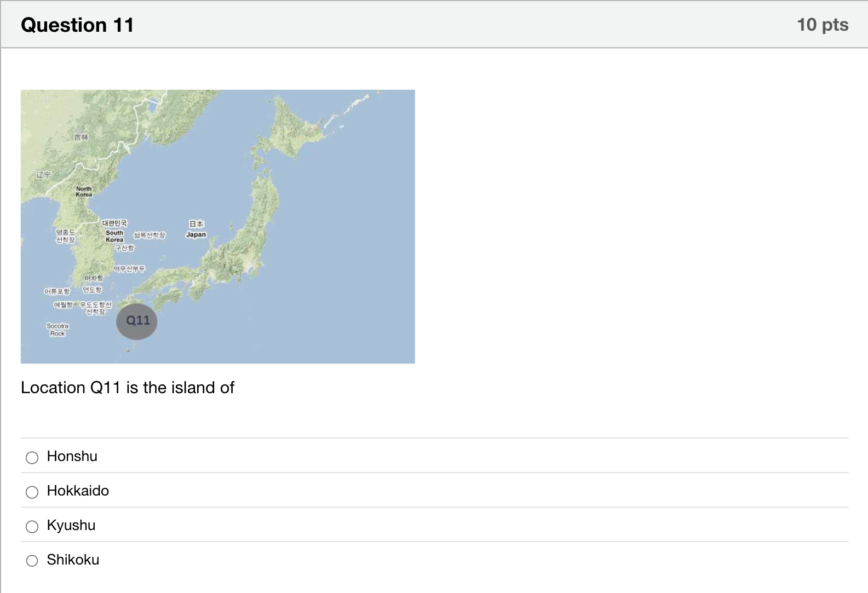Click the 10 pts label
This screenshot has width=868, height=593.
[823, 25]
